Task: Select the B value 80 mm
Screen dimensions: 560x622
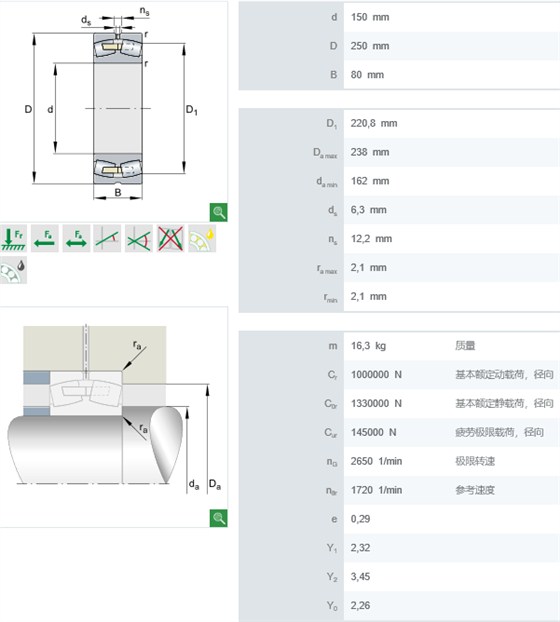Action: (367, 75)
